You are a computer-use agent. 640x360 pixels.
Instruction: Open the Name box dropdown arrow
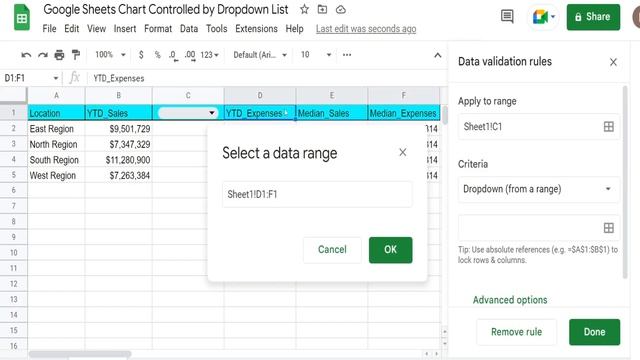click(x=56, y=78)
